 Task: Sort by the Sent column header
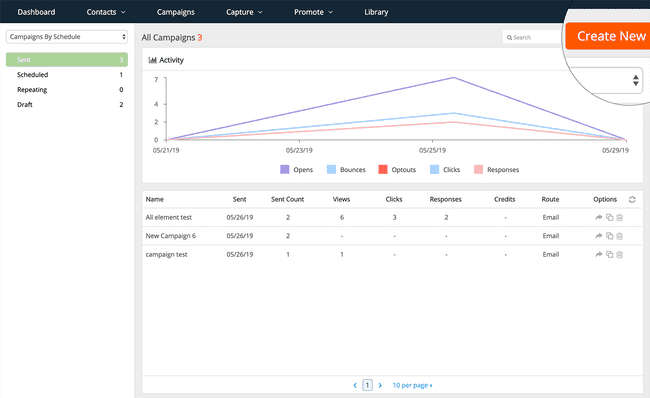tap(239, 199)
